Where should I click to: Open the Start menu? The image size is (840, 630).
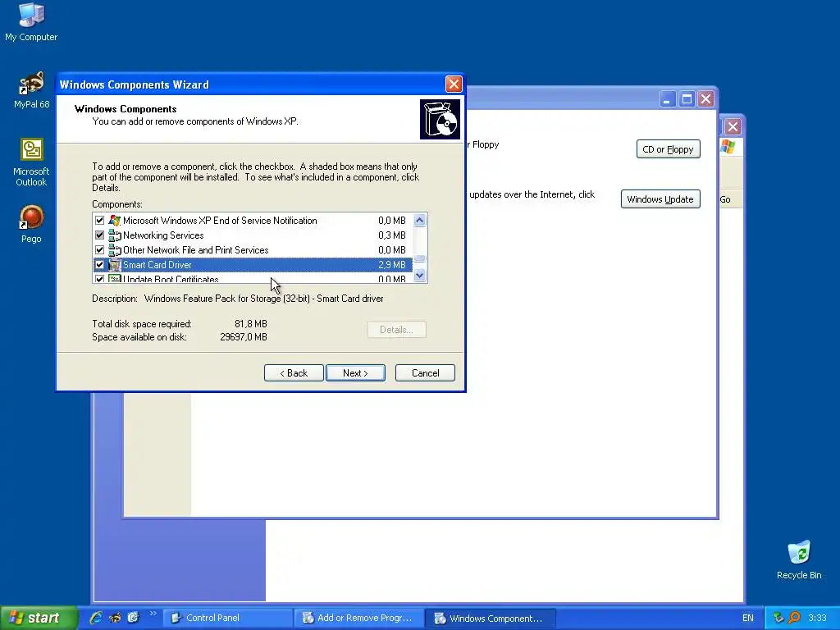click(39, 618)
